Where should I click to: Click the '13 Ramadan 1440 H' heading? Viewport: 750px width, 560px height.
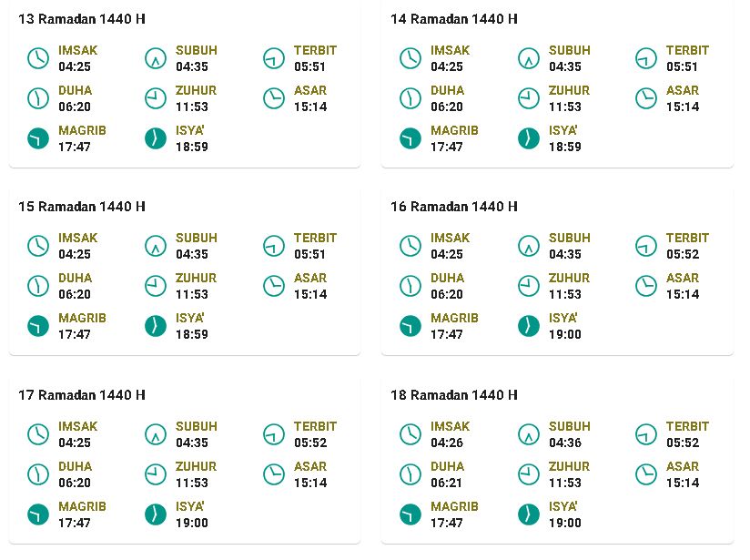point(82,19)
